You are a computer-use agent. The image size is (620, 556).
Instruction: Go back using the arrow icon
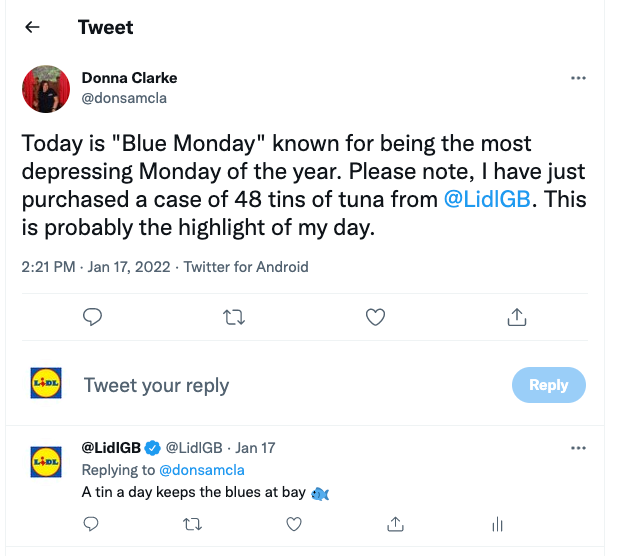coord(32,27)
